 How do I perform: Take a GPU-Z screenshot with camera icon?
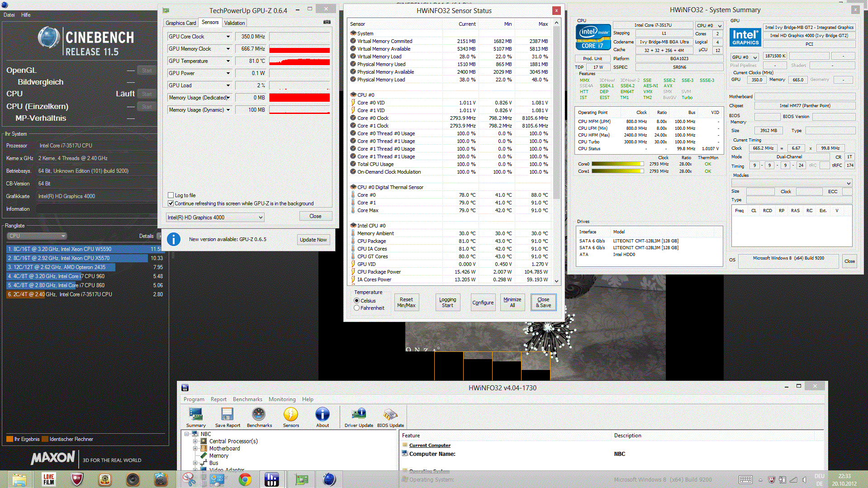pyautogui.click(x=327, y=22)
